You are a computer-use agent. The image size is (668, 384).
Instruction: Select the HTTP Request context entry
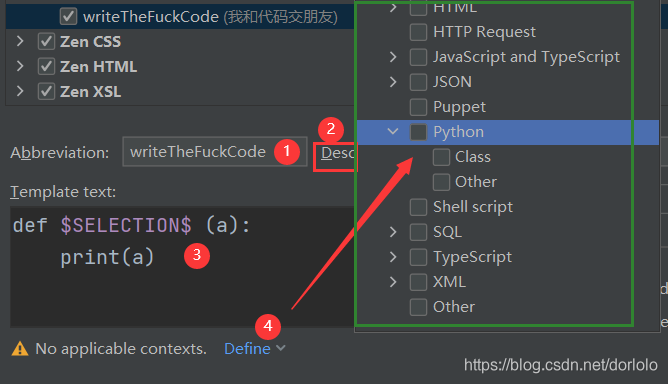tap(484, 32)
